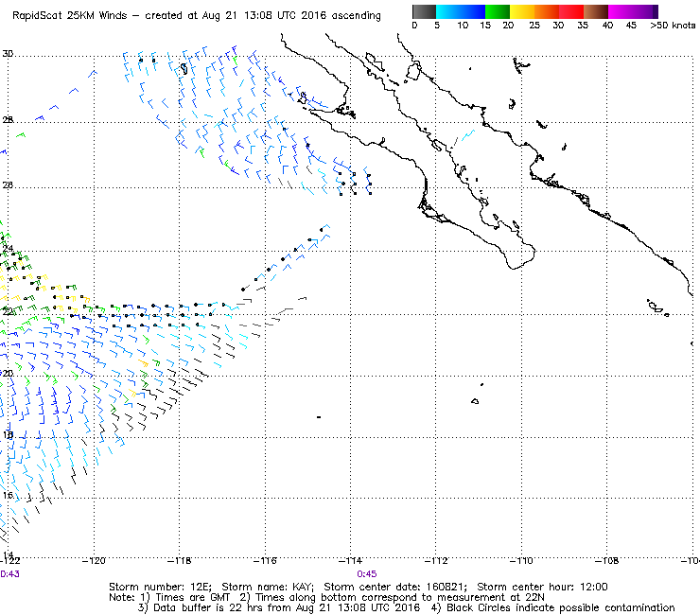This screenshot has width=700, height=615.
Task: Pick the brown 35-40 knots color segment
Action: pos(596,11)
